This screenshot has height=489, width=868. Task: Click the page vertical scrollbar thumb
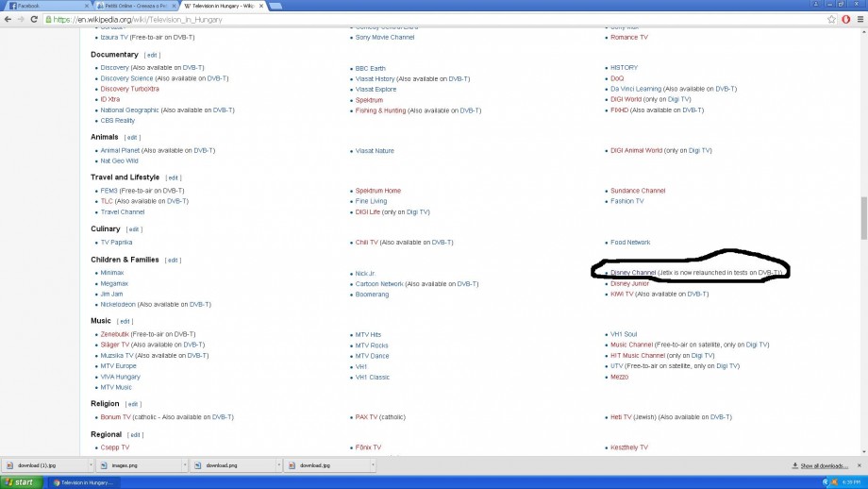tap(863, 218)
